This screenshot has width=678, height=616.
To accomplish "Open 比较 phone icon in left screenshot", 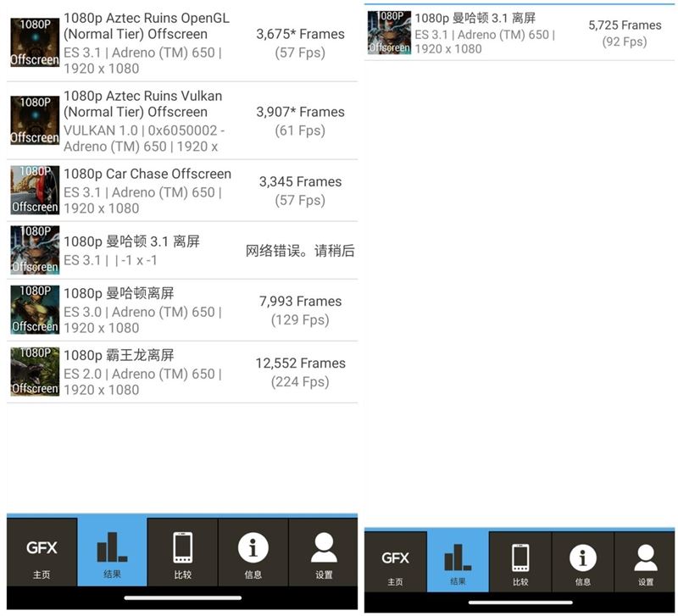I will (x=183, y=547).
